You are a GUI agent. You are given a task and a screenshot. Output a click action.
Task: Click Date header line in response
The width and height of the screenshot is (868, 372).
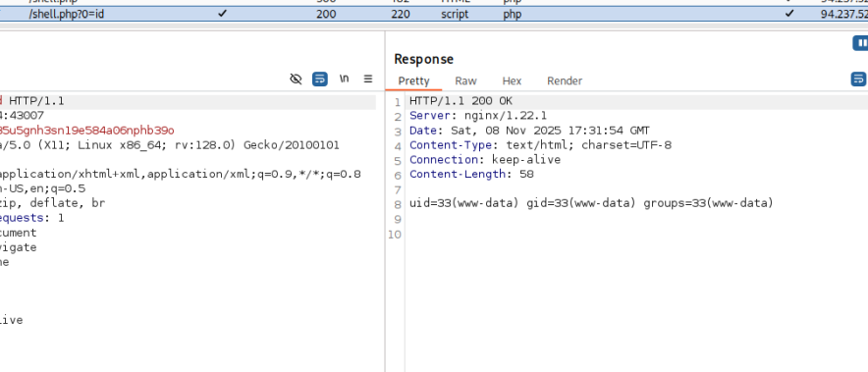(x=530, y=131)
